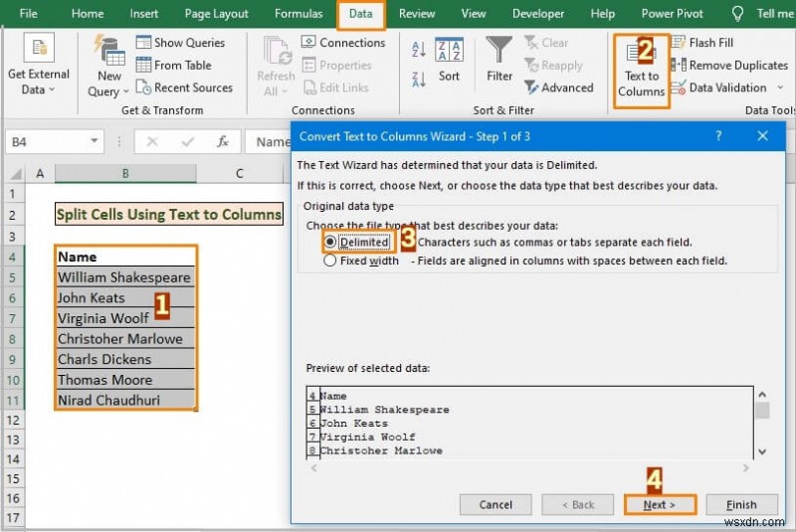Select the Fixed width radio option

coord(330,261)
